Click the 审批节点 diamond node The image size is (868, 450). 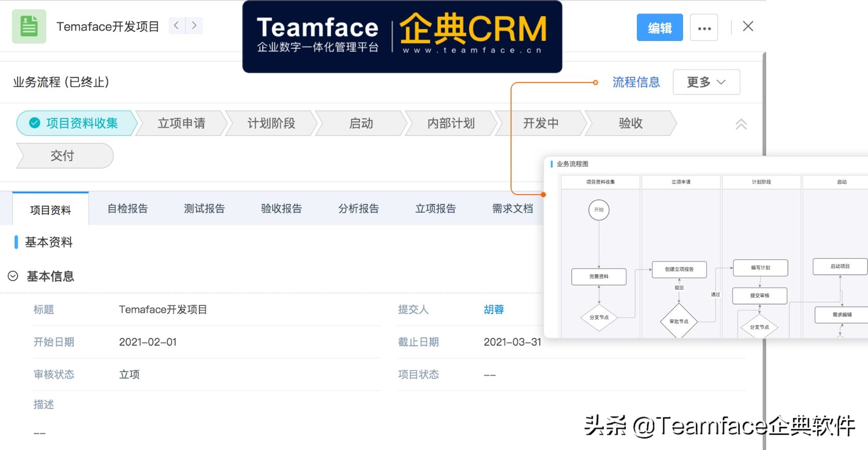(679, 321)
